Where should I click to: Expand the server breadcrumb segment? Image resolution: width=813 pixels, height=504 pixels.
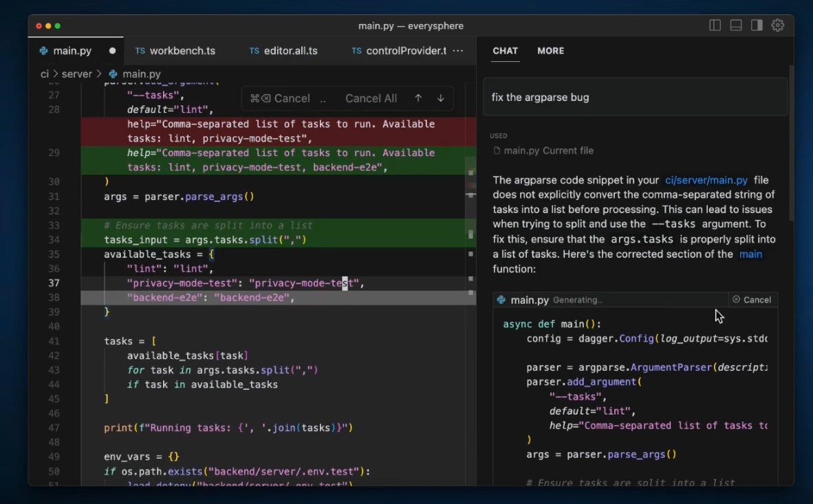point(76,74)
